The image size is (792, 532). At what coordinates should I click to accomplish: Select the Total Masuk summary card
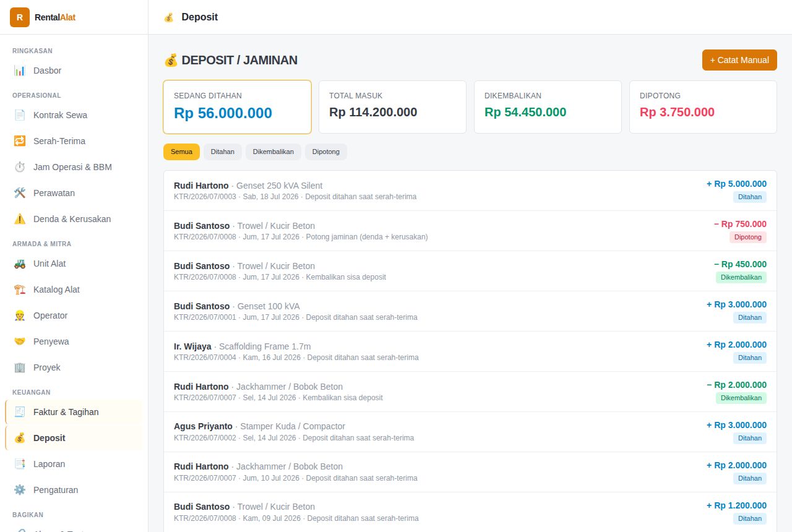point(392,107)
